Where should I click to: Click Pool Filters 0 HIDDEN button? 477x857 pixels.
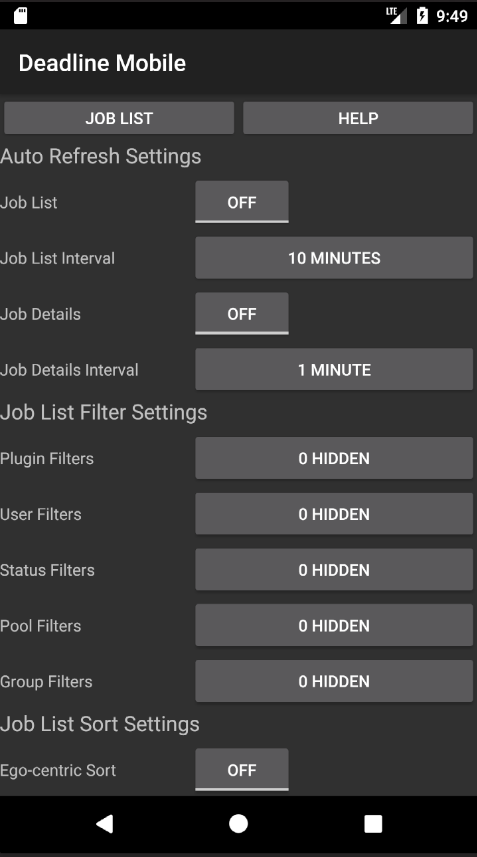tap(334, 625)
